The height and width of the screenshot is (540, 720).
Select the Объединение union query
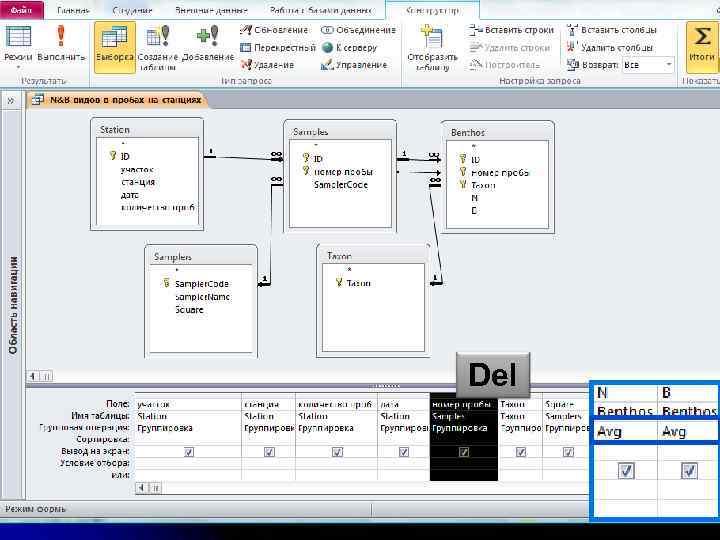tap(358, 30)
